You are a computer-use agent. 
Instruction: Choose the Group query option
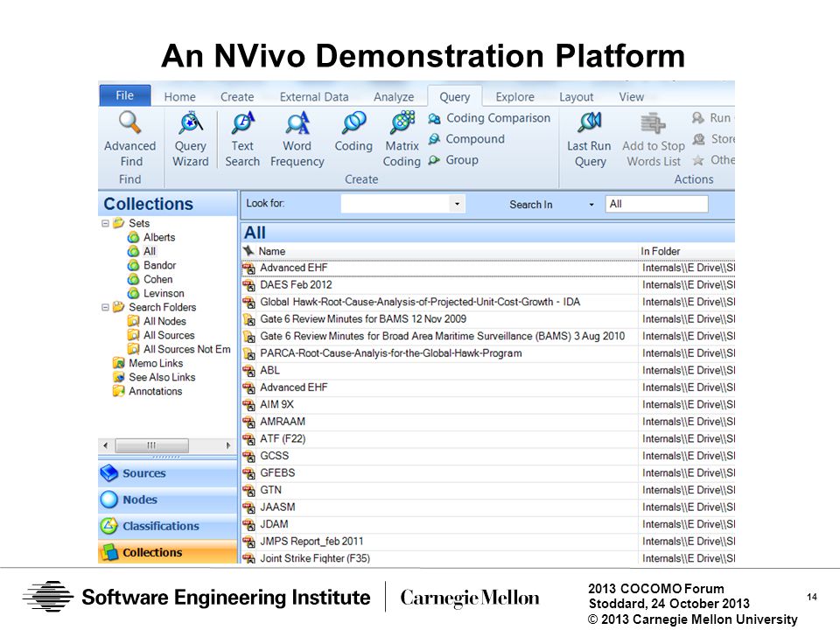pos(453,160)
